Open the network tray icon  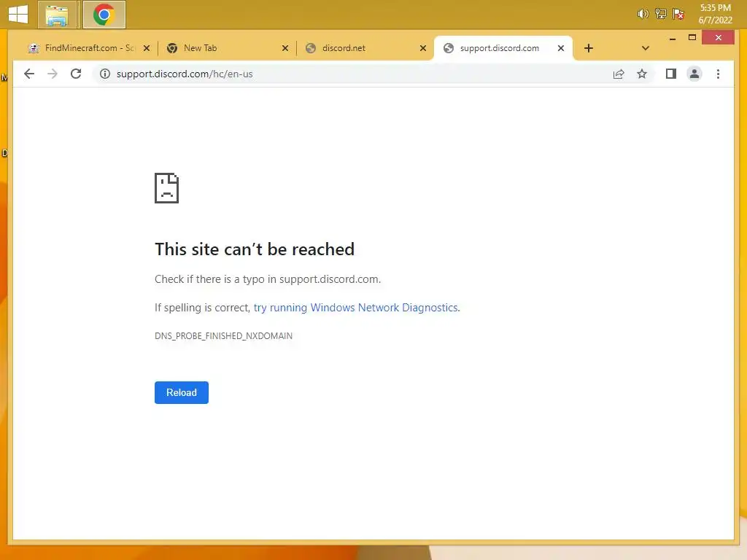coord(660,14)
